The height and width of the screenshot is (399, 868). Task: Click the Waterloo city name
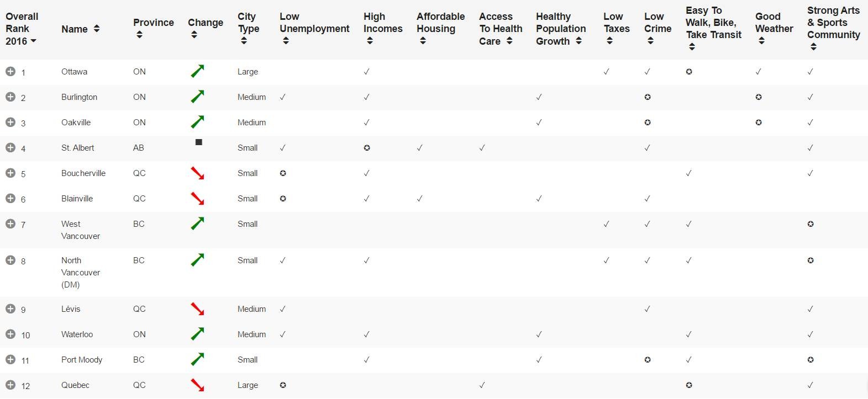point(77,334)
